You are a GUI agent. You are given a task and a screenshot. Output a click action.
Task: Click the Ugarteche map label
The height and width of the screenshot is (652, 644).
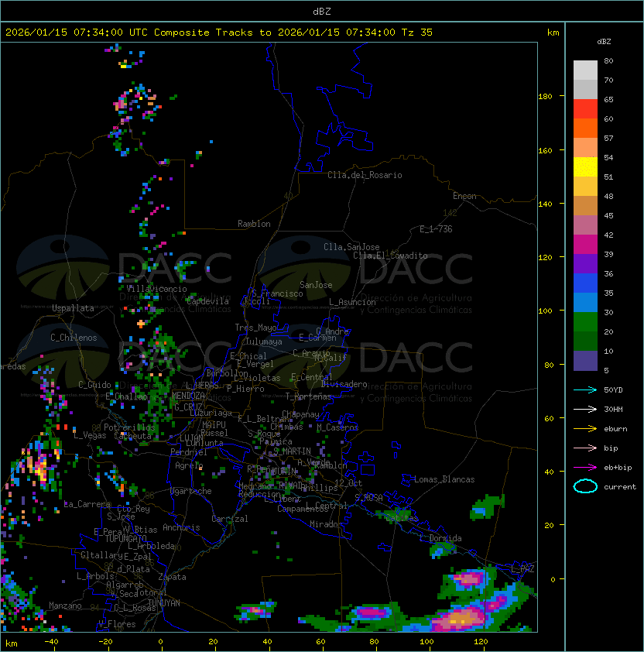pos(191,491)
